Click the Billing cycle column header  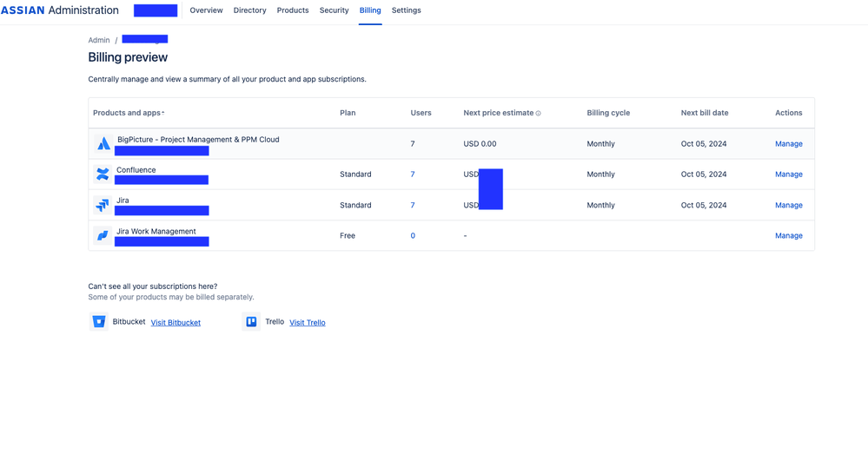coord(608,113)
